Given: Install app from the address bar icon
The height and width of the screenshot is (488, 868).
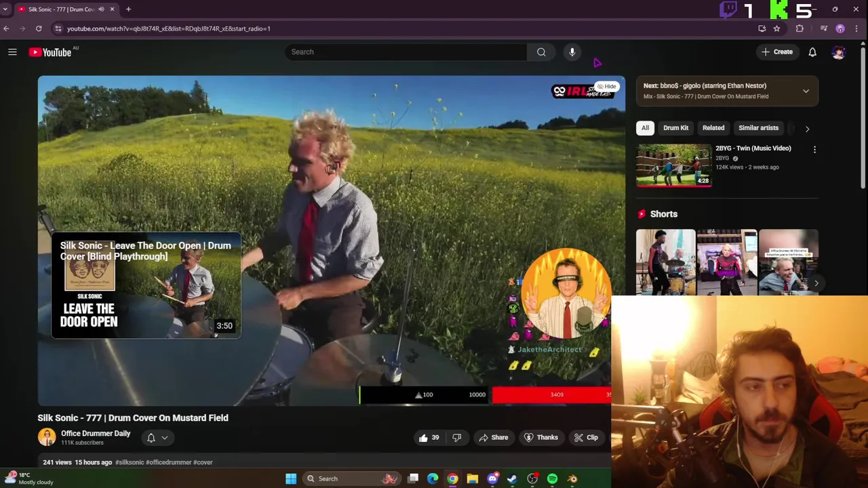Looking at the screenshot, I should [x=762, y=28].
